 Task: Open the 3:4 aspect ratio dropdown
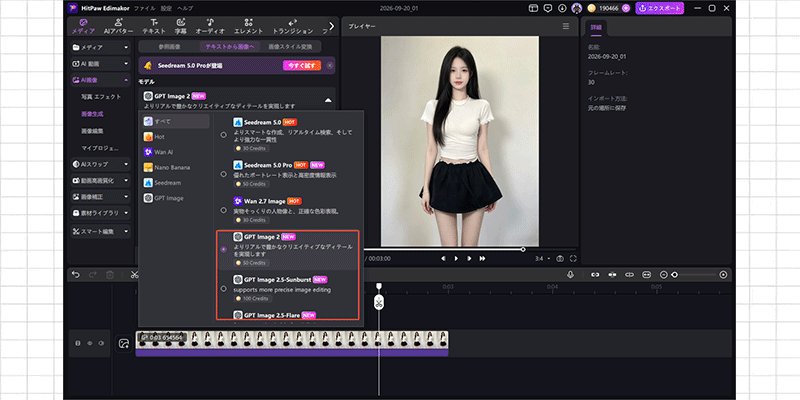[542, 259]
